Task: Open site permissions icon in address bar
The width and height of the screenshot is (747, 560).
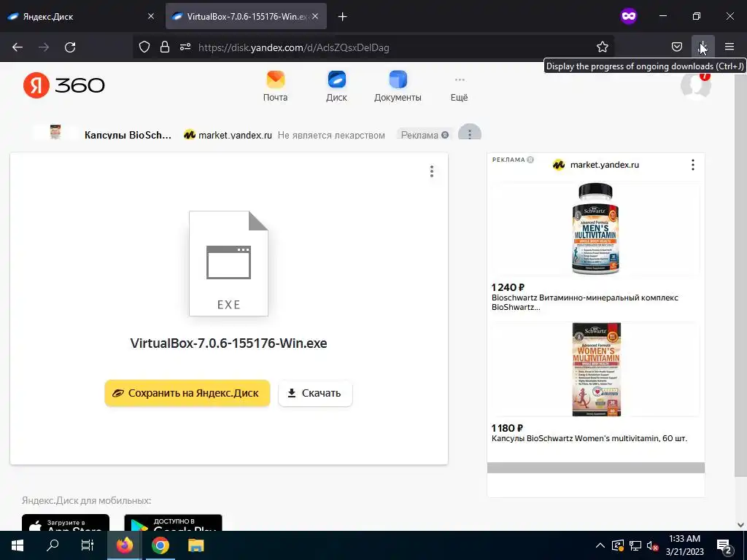Action: [x=185, y=47]
